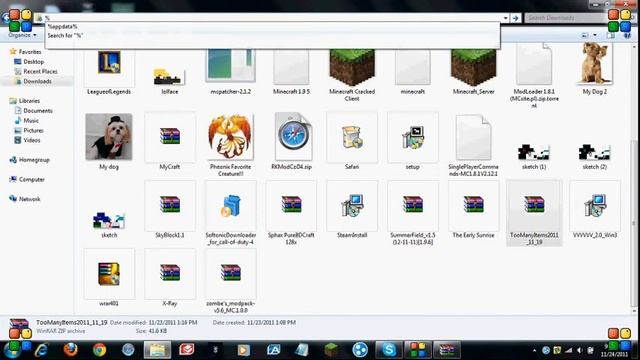Select the sketch (2) file
Screen dimensions: 640x360
pos(595,153)
